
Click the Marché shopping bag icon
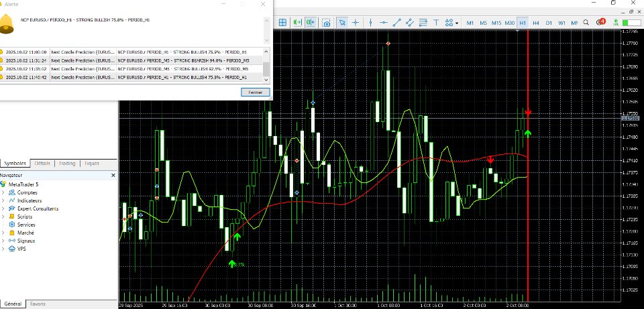(11, 233)
